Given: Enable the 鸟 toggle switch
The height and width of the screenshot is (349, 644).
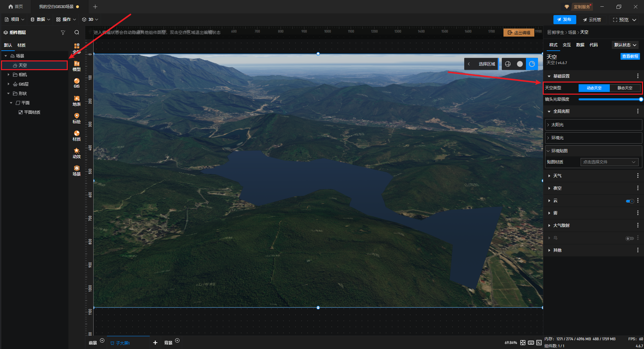Looking at the screenshot, I should coord(630,238).
